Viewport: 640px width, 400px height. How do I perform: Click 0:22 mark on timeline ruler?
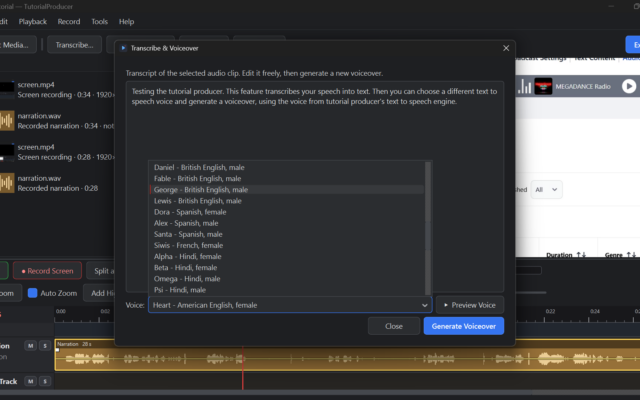click(x=550, y=311)
